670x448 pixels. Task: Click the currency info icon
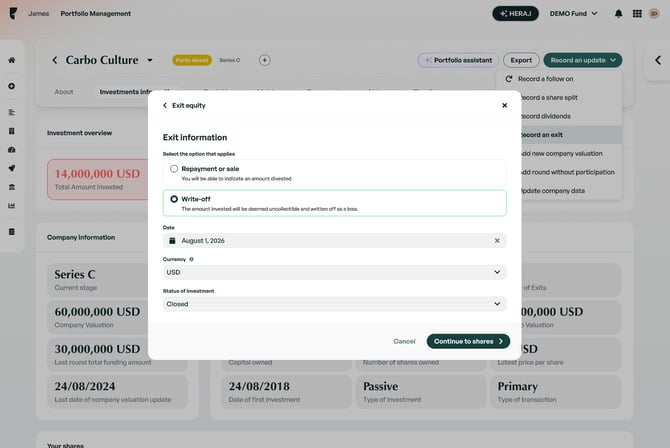point(191,259)
